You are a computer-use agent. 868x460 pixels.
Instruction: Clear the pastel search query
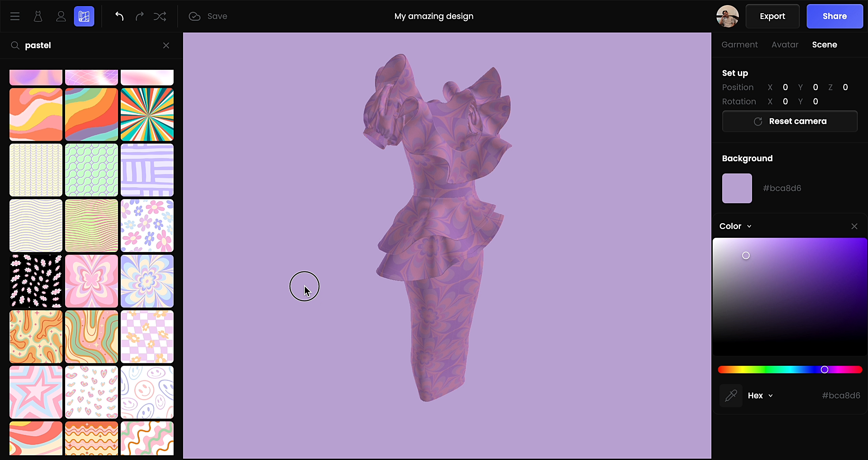point(166,45)
